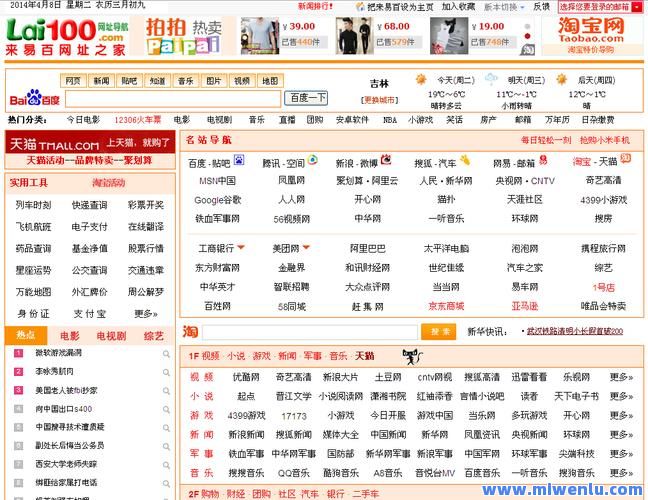Click the magnifier beside 西安大学老师失踪

point(166,465)
